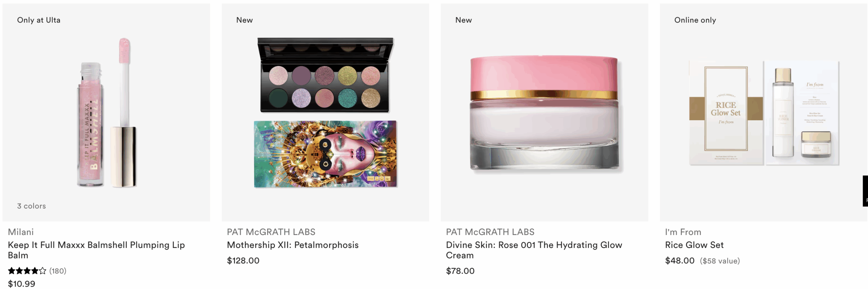Click the $128.00 price under Mothership XII
The width and height of the screenshot is (868, 289).
243,260
